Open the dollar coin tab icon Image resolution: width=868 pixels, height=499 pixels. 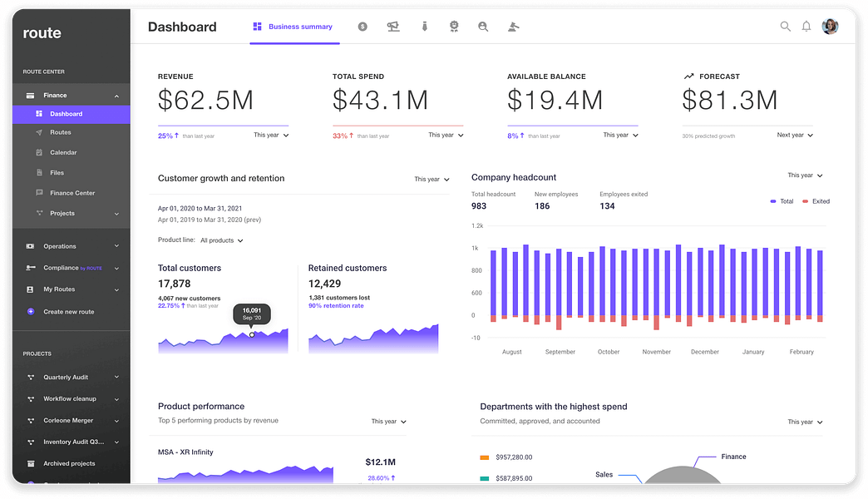tap(362, 27)
